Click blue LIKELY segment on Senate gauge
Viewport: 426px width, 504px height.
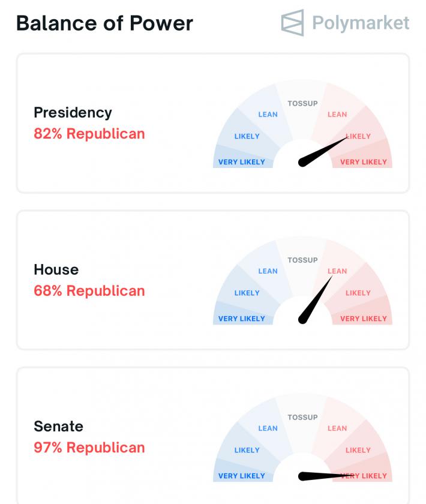[247, 450]
